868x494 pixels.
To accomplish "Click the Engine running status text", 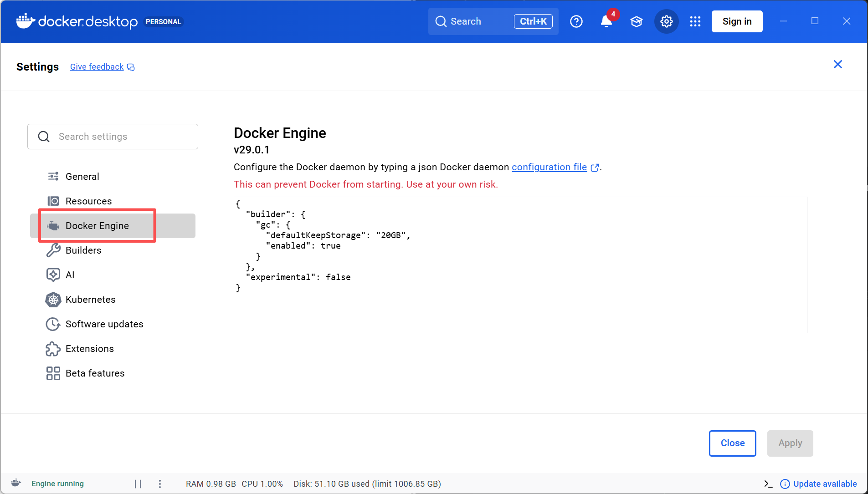I will [57, 484].
